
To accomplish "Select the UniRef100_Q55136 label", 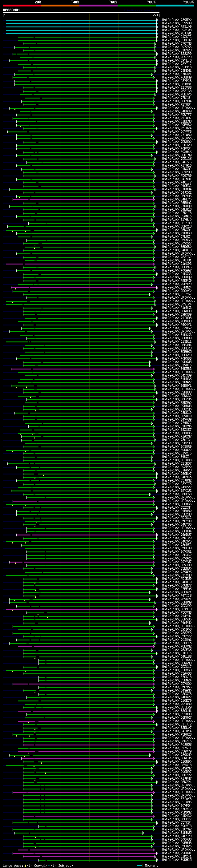I will [176, 159].
